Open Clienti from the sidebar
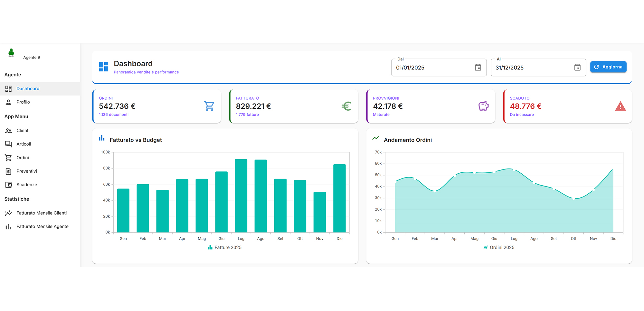Screen dimensions: 644x311 click(23, 131)
